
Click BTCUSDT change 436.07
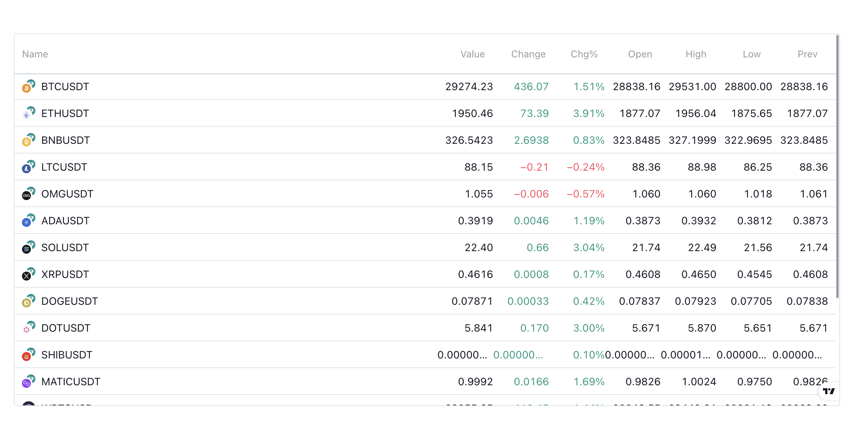531,86
